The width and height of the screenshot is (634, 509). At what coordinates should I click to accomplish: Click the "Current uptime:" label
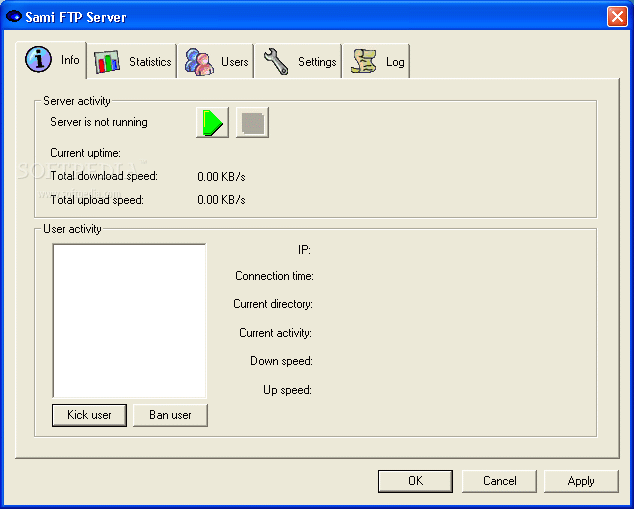85,153
